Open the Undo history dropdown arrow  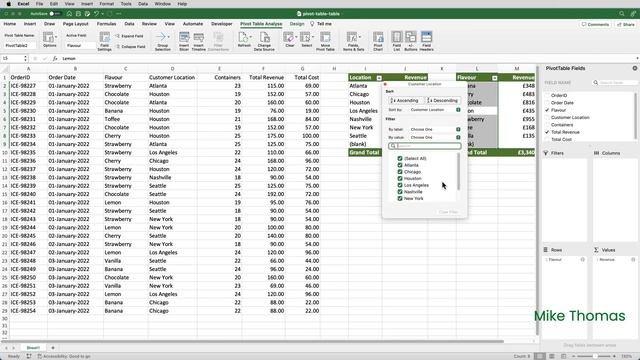pyautogui.click(x=102, y=13)
